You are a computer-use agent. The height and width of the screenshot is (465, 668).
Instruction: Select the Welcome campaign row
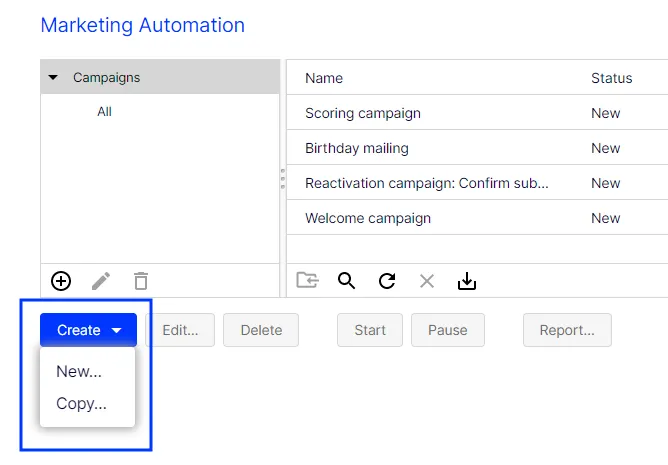[x=477, y=218]
